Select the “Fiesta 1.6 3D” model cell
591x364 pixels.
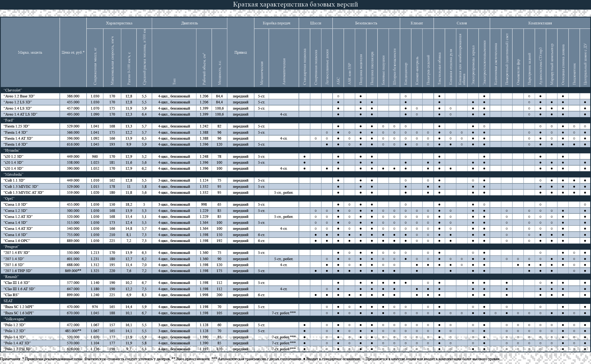[30, 144]
